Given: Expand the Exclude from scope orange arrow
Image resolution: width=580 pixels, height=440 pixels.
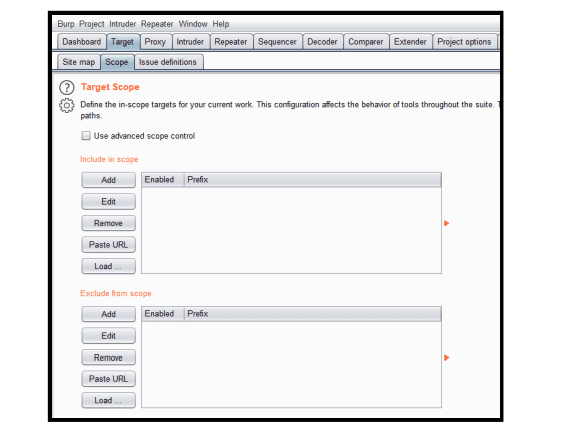Looking at the screenshot, I should (x=446, y=358).
